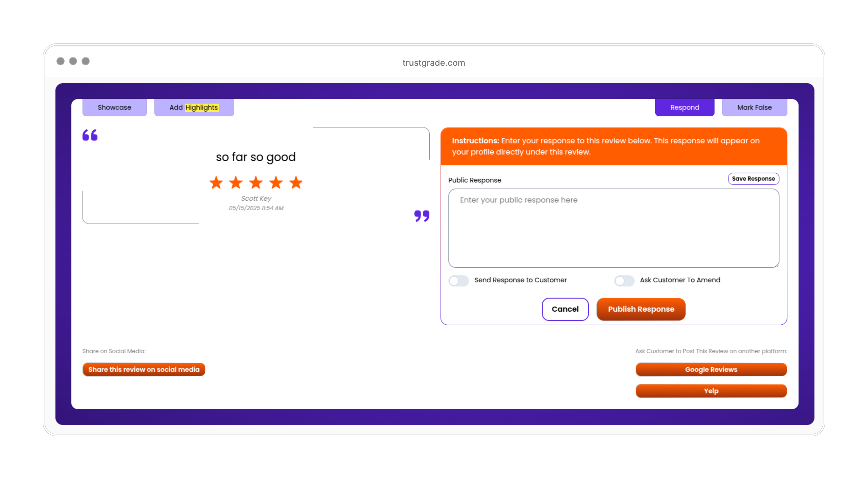Click the third rating star
This screenshot has height=479, width=868.
256,183
